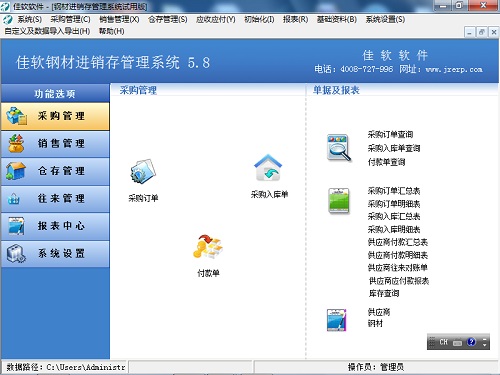The image size is (500, 375).
Task: Select 系统设置 in the sidebar
Action: (55, 254)
